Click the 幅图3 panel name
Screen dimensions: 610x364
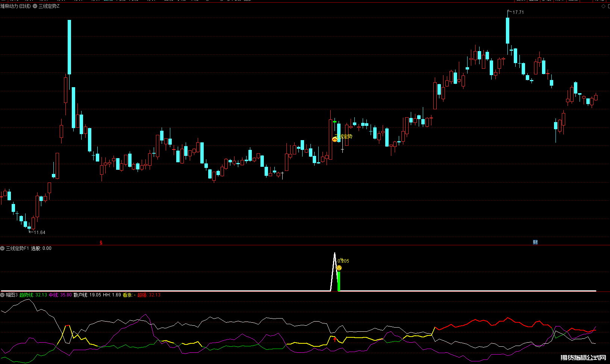12,295
